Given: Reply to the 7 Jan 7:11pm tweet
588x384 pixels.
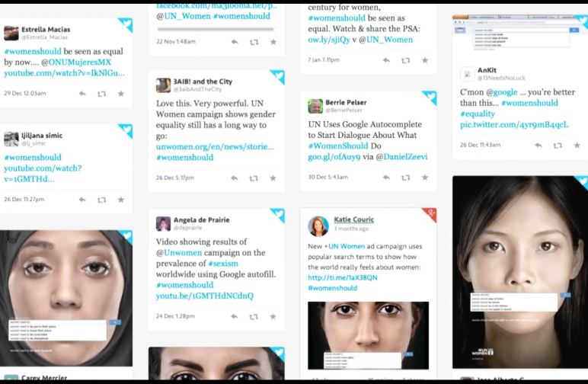Looking at the screenshot, I should [387, 60].
